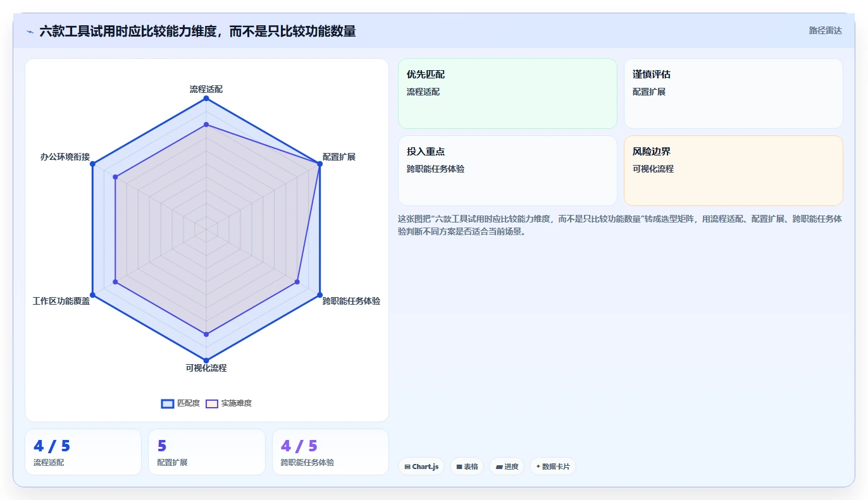Click the 5 配置扩展 stat card
This screenshot has height=500, width=868.
tap(206, 452)
